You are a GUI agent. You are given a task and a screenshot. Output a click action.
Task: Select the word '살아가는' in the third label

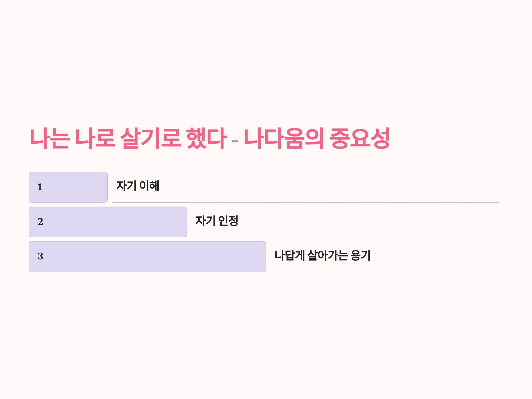click(328, 255)
